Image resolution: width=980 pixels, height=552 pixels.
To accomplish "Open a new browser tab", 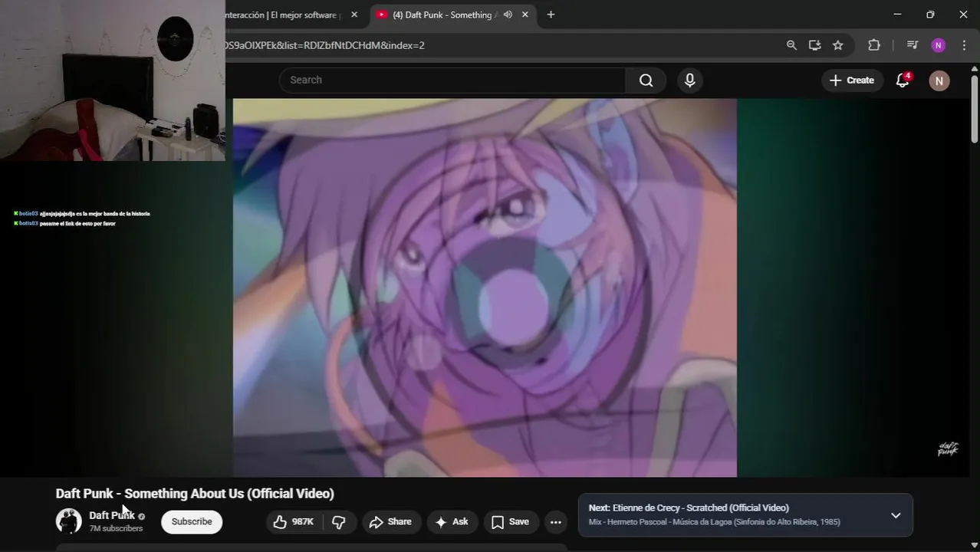I will [x=551, y=15].
